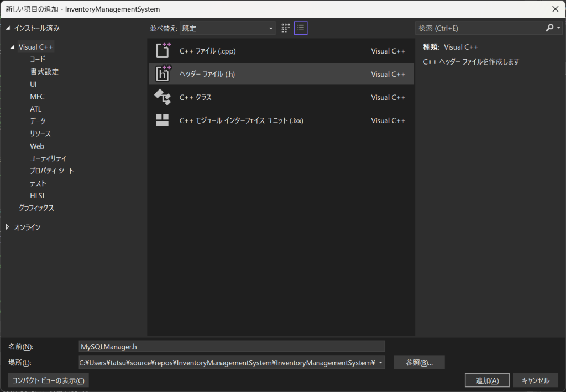
Task: Click the search magnifier icon
Action: coord(549,28)
